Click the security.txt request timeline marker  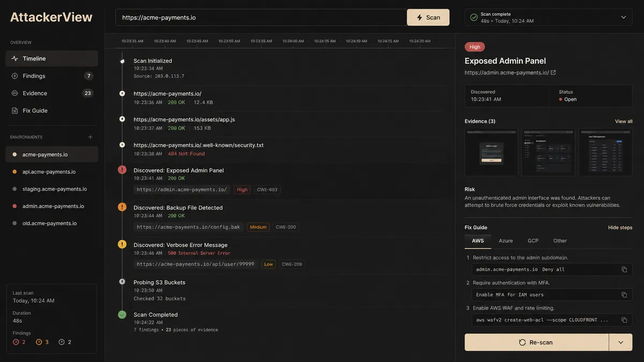click(122, 145)
